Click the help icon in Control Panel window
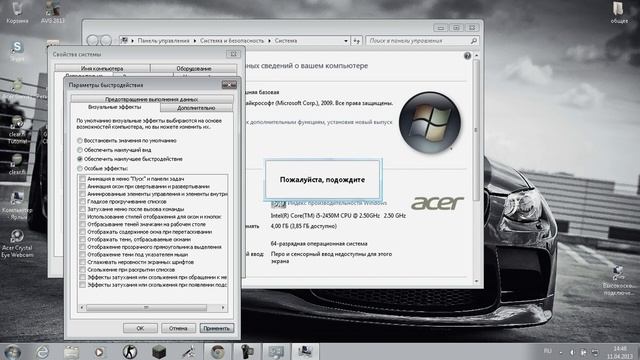Image resolution: width=640 pixels, height=360 pixels. [x=467, y=56]
